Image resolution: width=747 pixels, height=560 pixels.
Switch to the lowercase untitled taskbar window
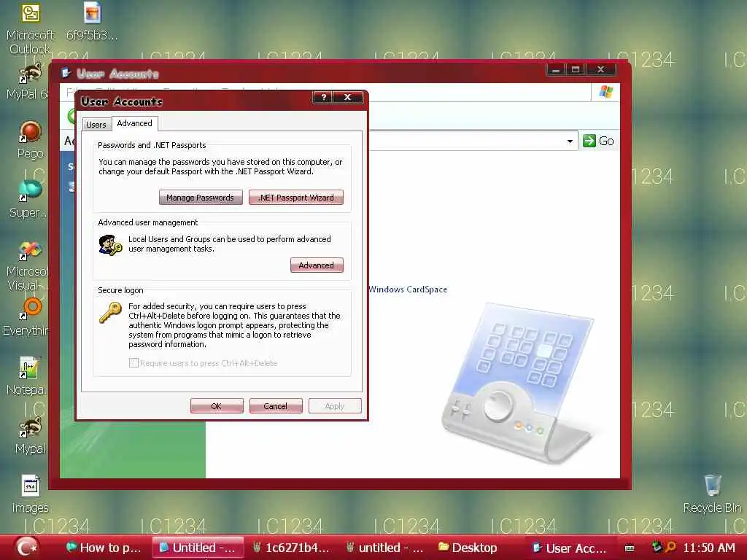coord(385,548)
